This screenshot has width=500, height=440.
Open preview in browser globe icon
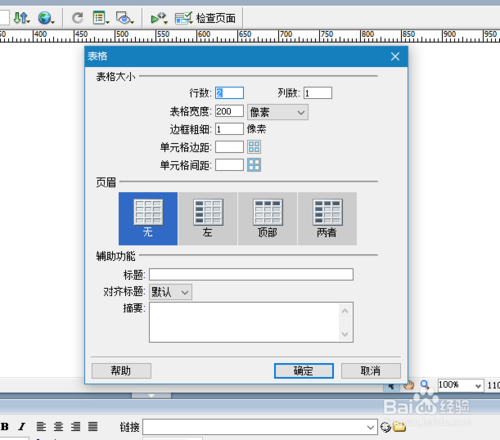point(46,18)
